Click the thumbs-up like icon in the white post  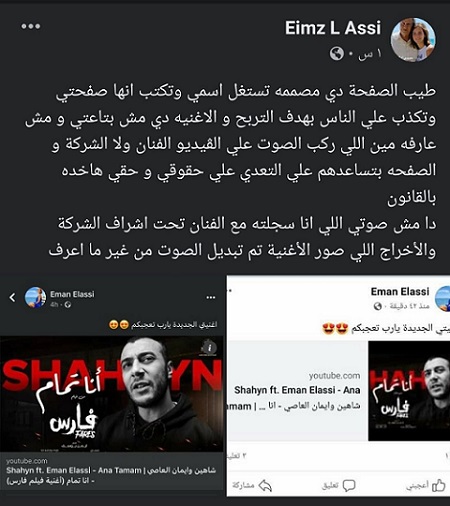coord(439,486)
